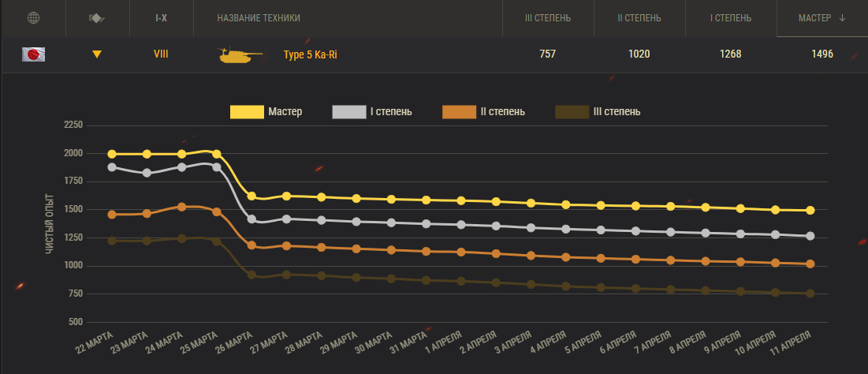Click the Japan flag icon
Screen dimensions: 868x374
click(33, 54)
